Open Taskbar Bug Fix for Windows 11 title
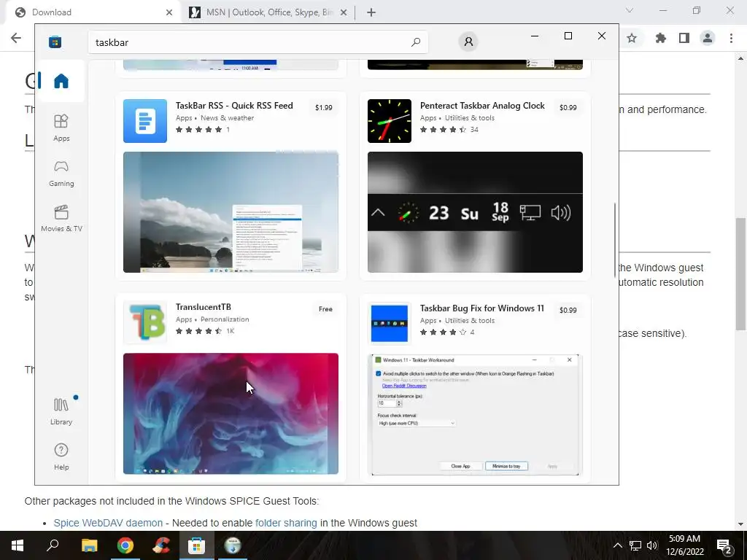747x560 pixels. click(x=481, y=308)
